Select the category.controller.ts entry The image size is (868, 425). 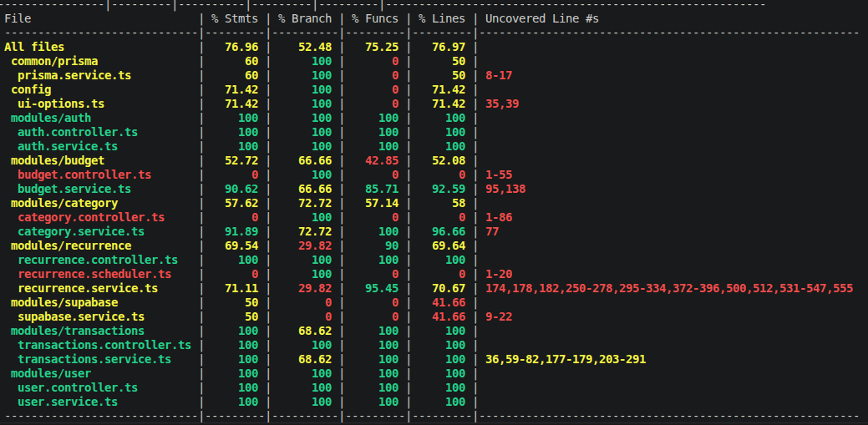91,217
